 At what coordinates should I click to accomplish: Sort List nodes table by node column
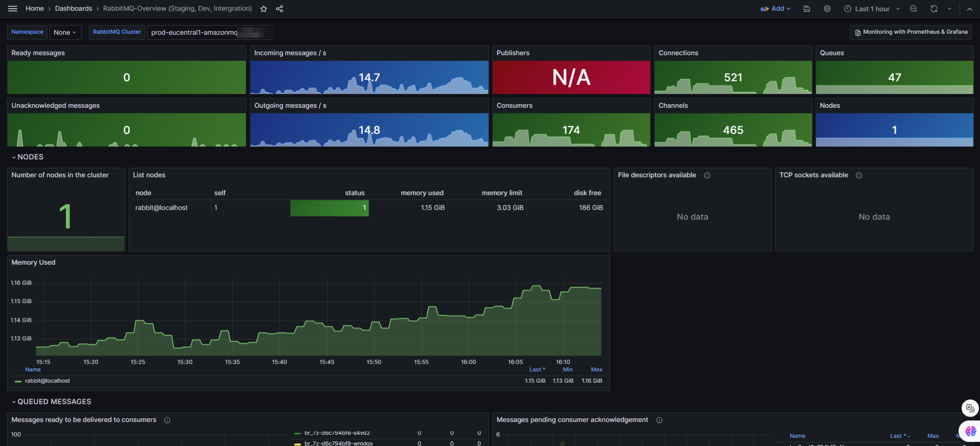tap(144, 193)
